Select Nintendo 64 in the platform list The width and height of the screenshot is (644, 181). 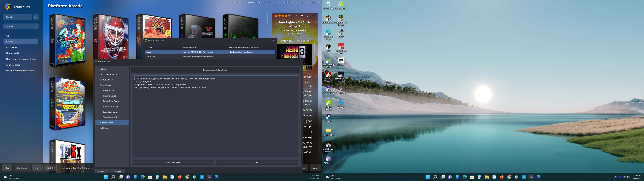[x=21, y=53]
